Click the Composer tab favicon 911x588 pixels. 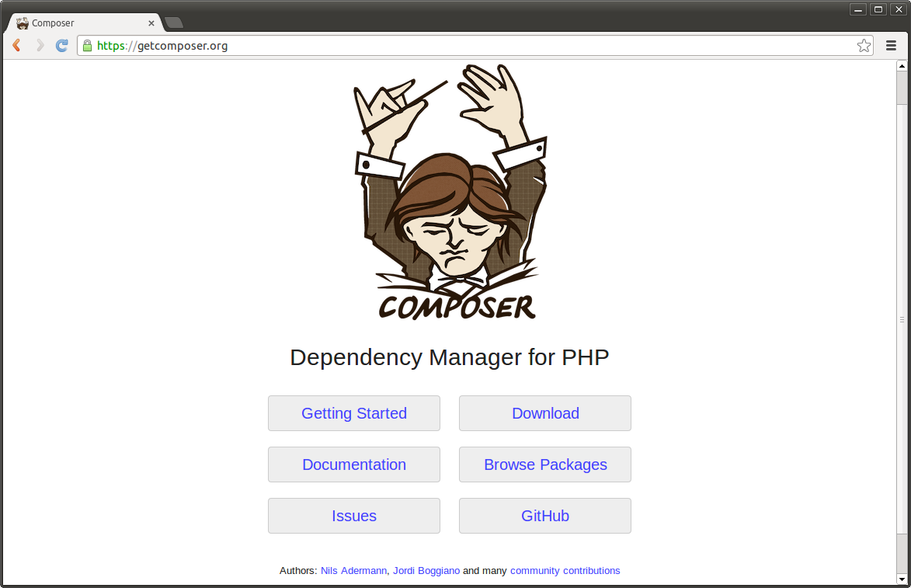[22, 23]
